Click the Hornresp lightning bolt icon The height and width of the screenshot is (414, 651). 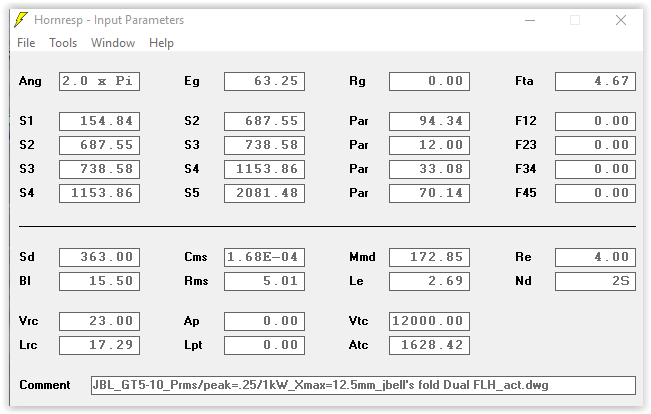[x=21, y=20]
